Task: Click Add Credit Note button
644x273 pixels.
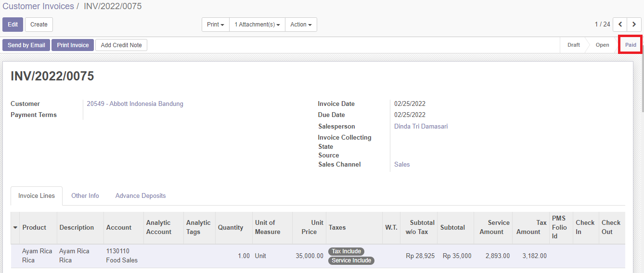Action: [121, 45]
